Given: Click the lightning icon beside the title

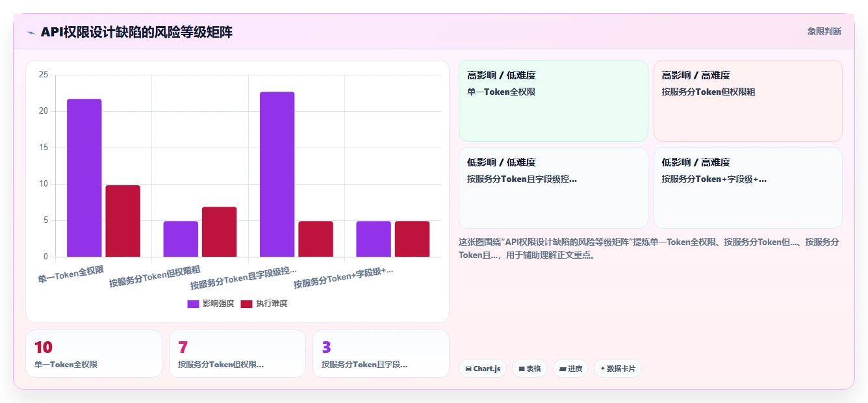Looking at the screenshot, I should pyautogui.click(x=31, y=32).
